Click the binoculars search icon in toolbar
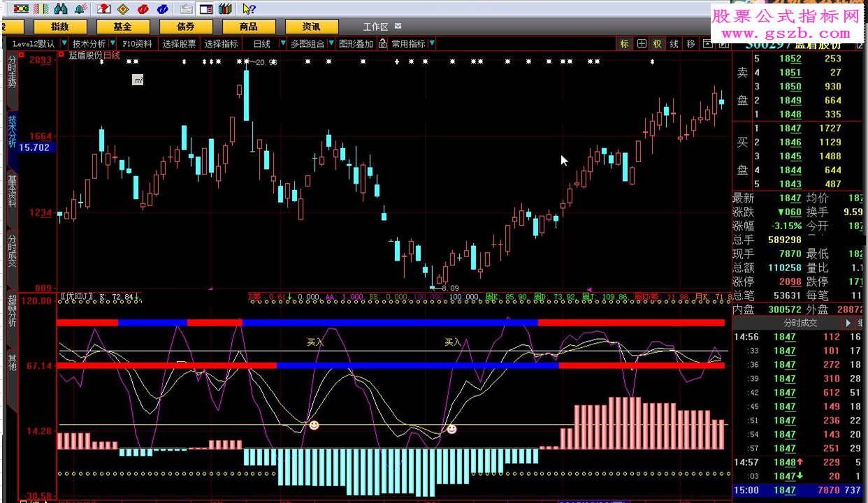 pyautogui.click(x=61, y=9)
